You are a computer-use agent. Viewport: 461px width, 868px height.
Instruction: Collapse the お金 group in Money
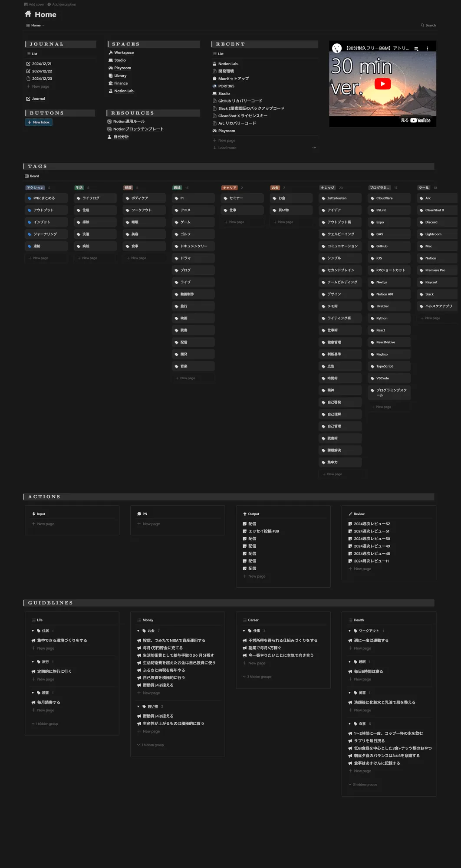click(x=138, y=631)
